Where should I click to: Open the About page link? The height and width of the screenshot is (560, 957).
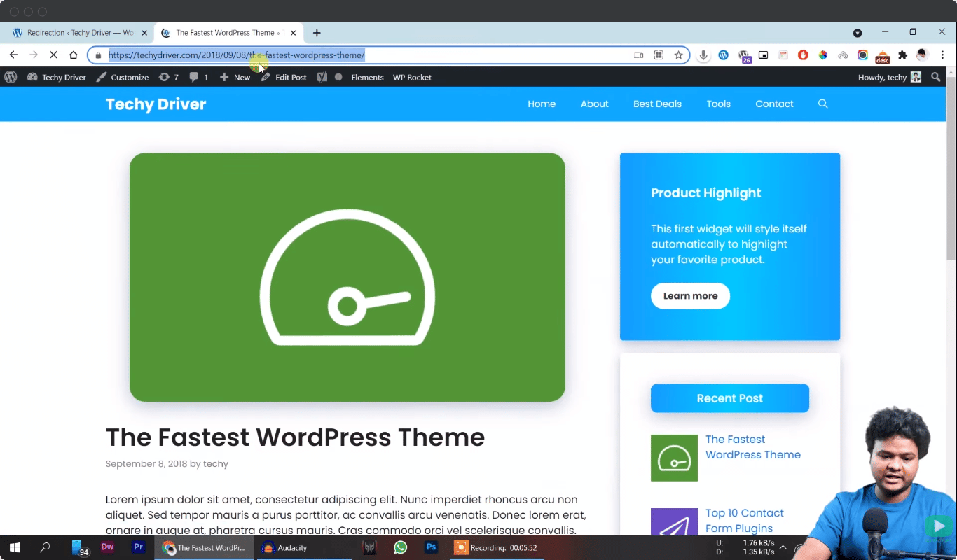594,104
